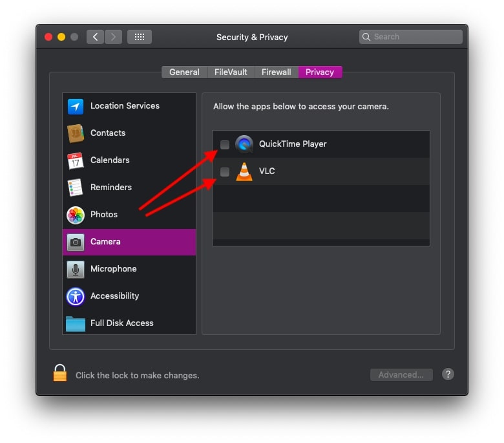Click the Full Disk Access folder icon

76,323
